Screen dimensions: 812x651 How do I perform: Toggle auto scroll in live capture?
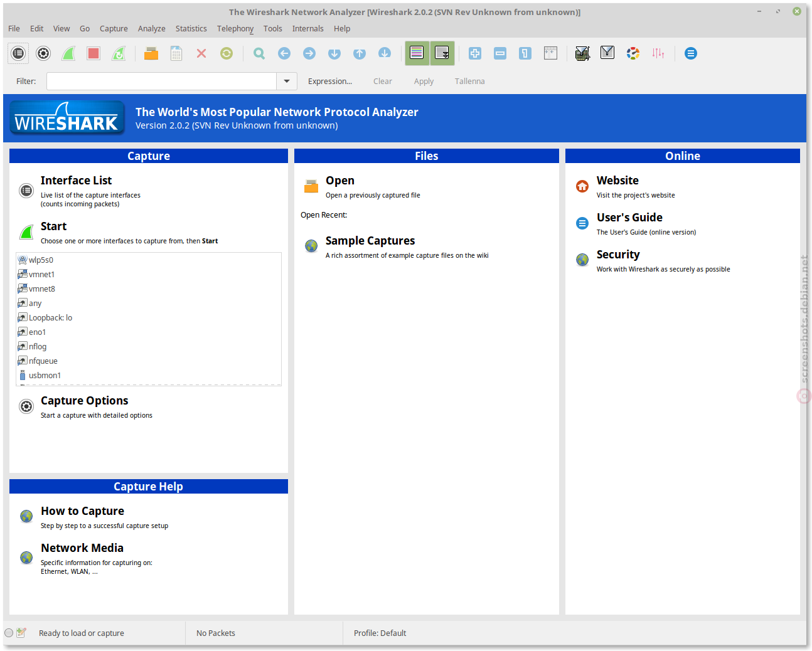tap(442, 53)
